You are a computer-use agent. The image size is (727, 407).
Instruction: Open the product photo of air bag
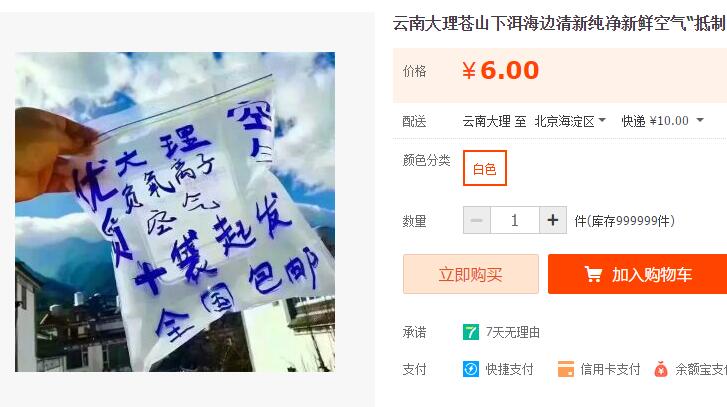[175, 212]
